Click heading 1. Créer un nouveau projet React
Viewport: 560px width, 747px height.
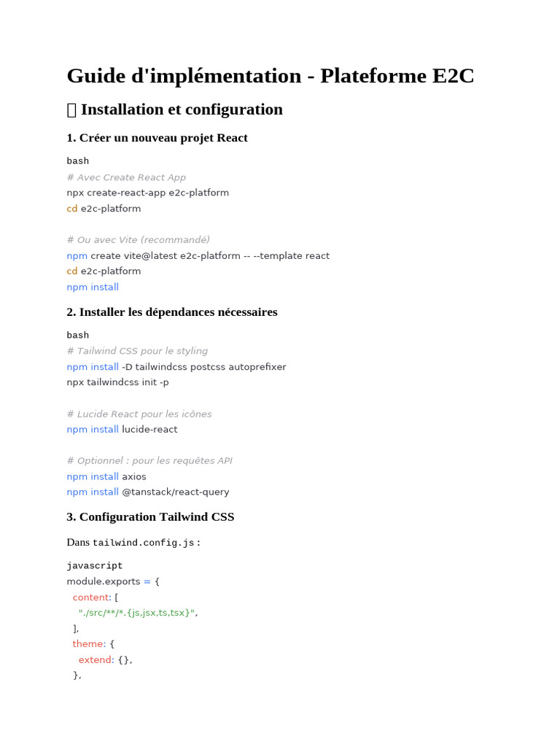pyautogui.click(x=157, y=138)
